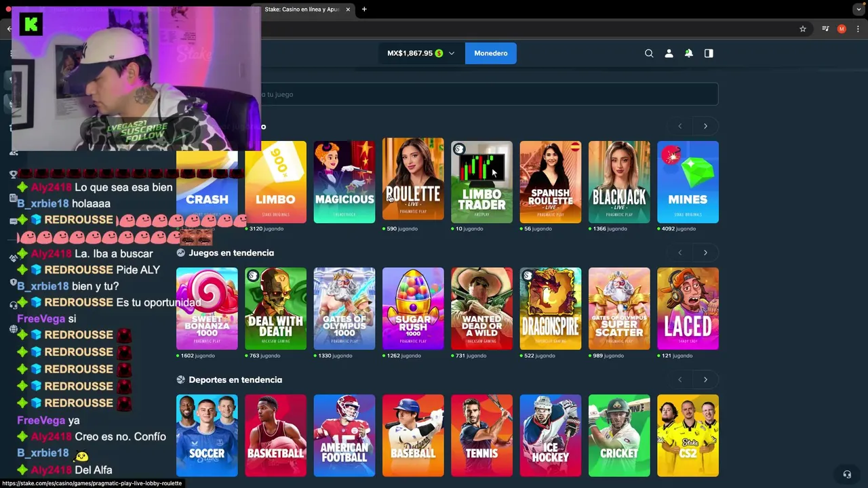Open the user profile icon
Screen dimensions: 868x488
(x=669, y=54)
